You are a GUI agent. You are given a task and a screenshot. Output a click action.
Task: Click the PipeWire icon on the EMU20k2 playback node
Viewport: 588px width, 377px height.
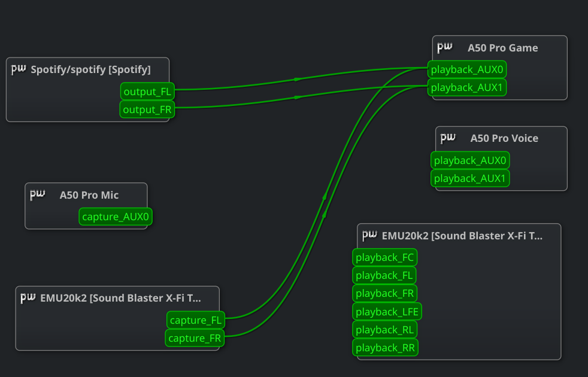370,236
